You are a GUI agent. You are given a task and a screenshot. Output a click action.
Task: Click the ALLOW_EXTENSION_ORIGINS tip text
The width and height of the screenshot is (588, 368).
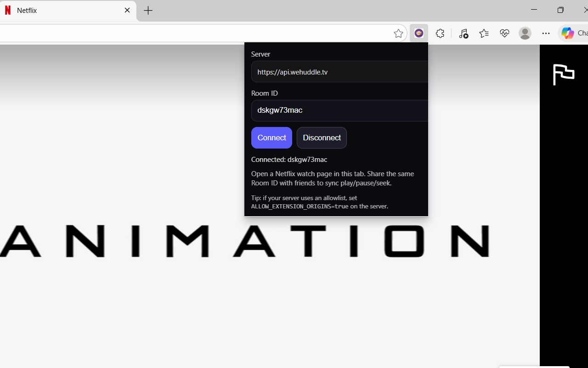320,202
